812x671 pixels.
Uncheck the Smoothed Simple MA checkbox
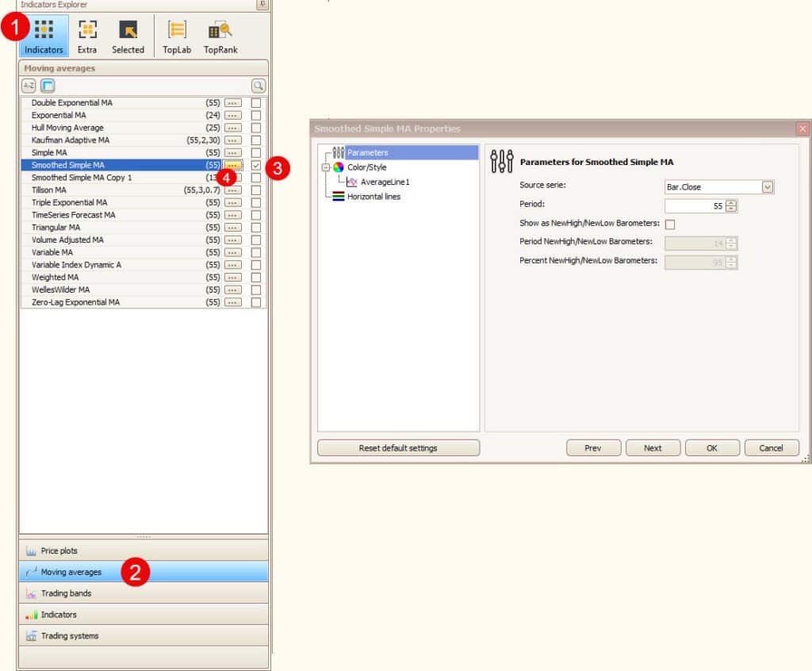pos(255,165)
